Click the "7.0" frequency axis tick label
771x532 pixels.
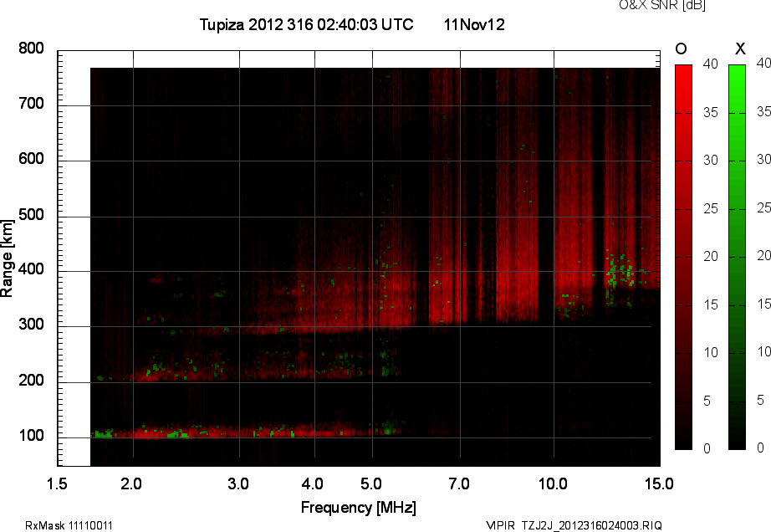click(x=459, y=483)
